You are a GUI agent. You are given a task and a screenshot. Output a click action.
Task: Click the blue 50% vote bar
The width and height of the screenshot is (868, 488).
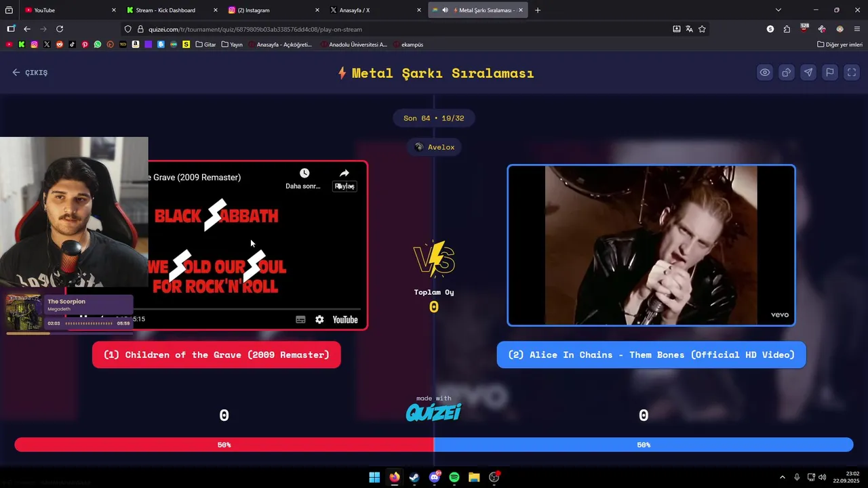pos(644,445)
